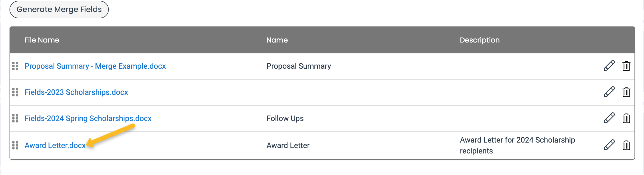The image size is (644, 175).
Task: Grab the drag handle of Proposal Summary row
Action: (x=15, y=66)
